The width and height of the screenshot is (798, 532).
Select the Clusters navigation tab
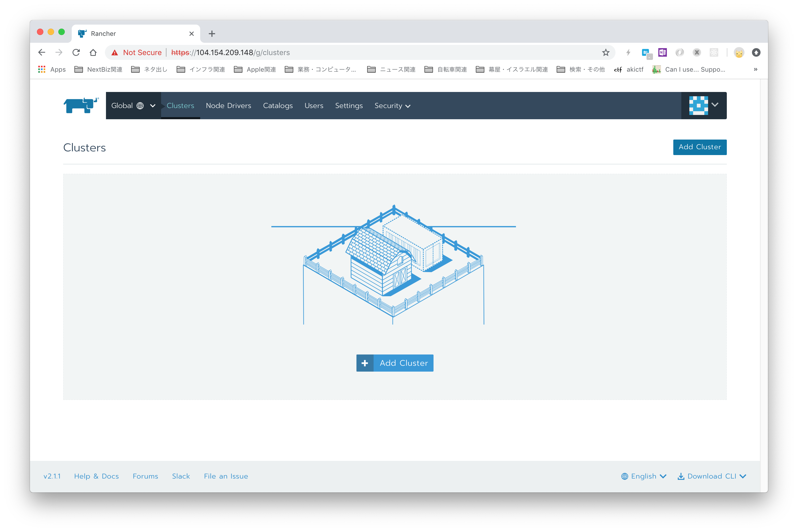[x=180, y=105]
